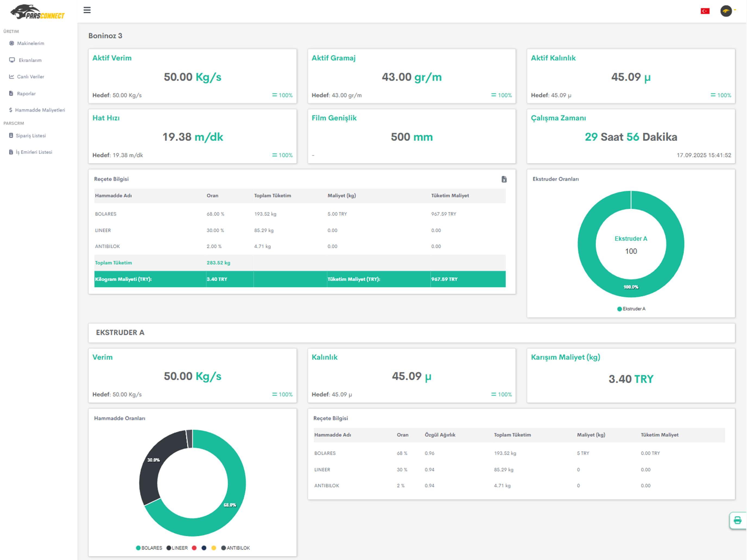
Task: Click the Ekranlarım monitor icon
Action: (x=12, y=60)
